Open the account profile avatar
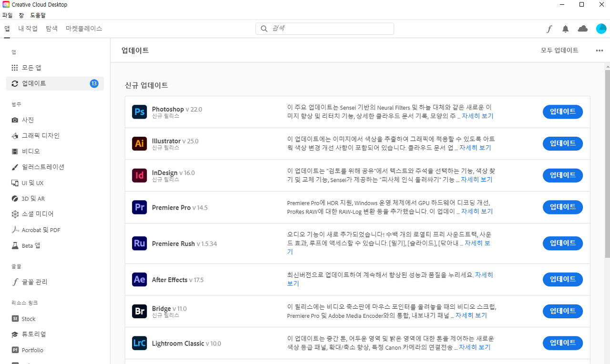The image size is (610, 364). (x=601, y=29)
